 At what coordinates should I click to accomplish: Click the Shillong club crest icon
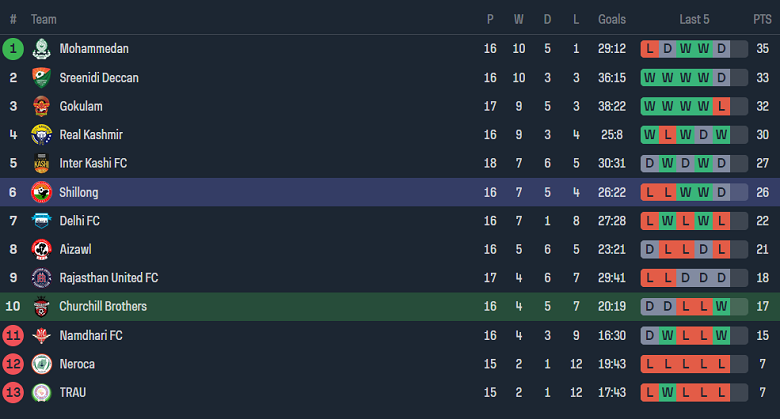tap(41, 192)
